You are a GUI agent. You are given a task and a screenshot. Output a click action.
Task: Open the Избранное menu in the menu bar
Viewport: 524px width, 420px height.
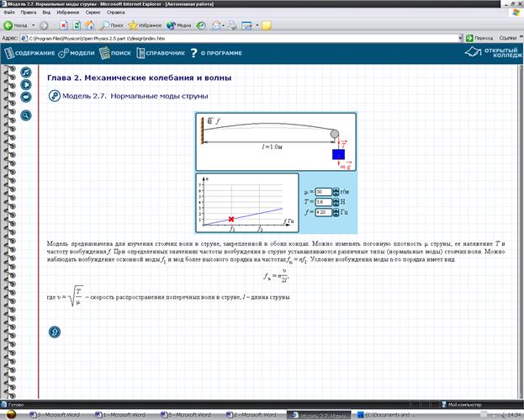pos(68,13)
